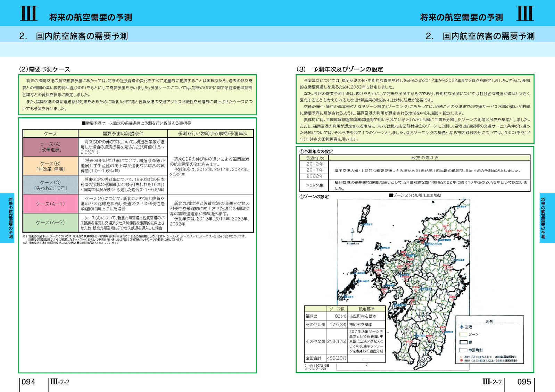This screenshot has height=392, width=555.
Task: Click the right footer section label III-2-2
Action: [492, 382]
